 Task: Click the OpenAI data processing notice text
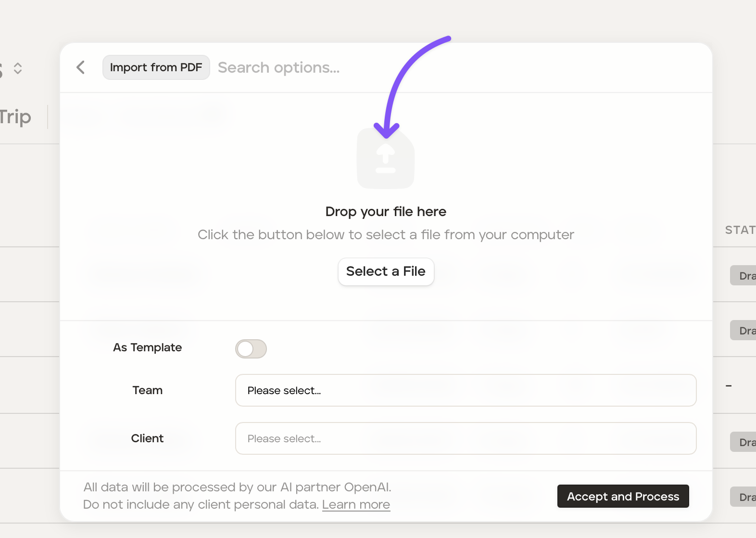tap(237, 496)
